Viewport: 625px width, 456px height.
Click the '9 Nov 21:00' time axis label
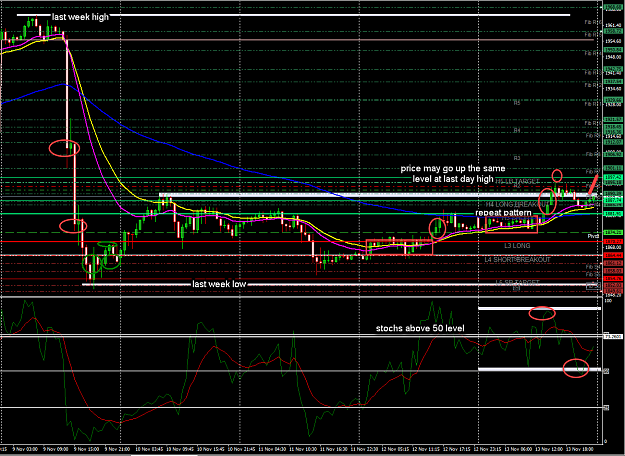tap(118, 449)
